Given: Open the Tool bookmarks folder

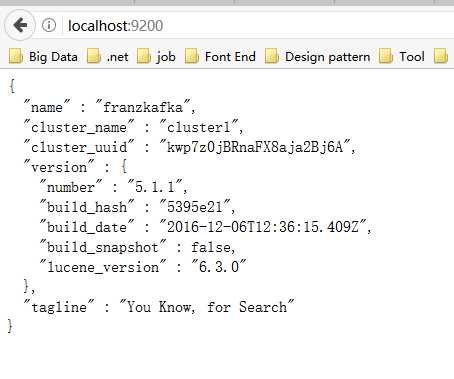Looking at the screenshot, I should 402,57.
